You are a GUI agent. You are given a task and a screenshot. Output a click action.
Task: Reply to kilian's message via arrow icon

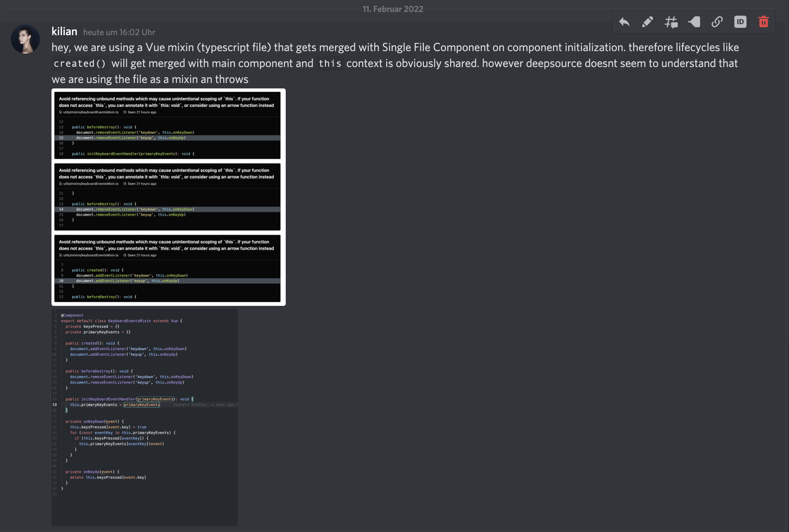(624, 22)
